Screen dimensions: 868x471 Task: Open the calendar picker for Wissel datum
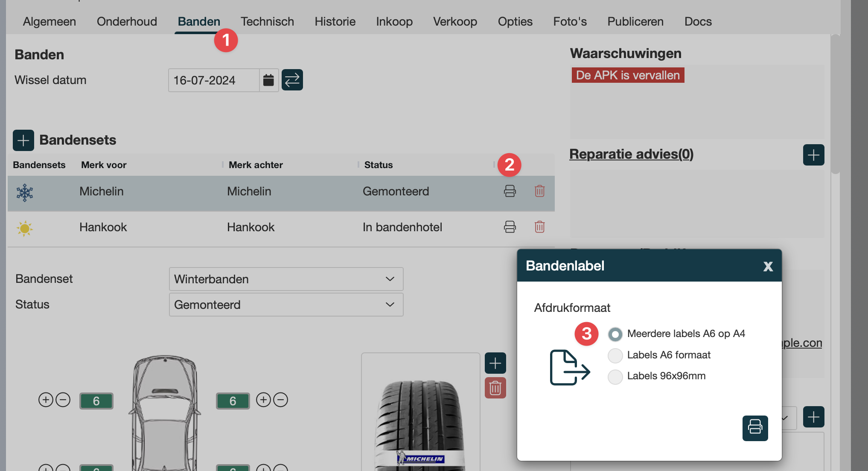point(268,80)
